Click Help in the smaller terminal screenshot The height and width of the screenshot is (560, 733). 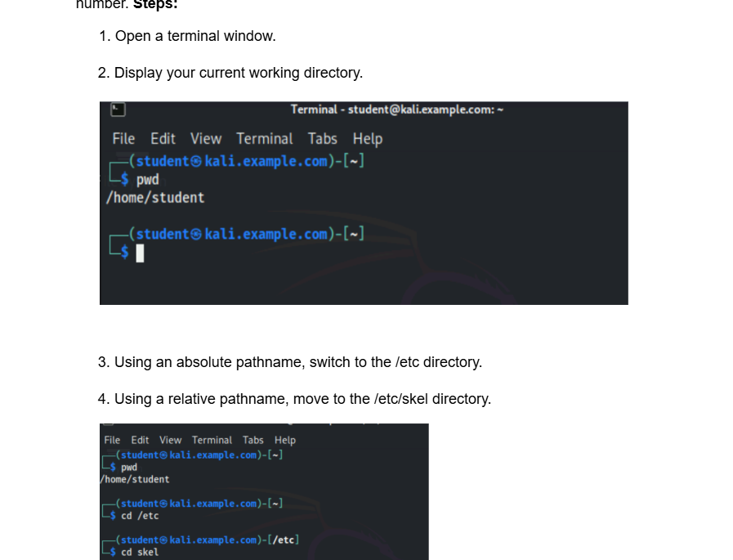pos(285,440)
